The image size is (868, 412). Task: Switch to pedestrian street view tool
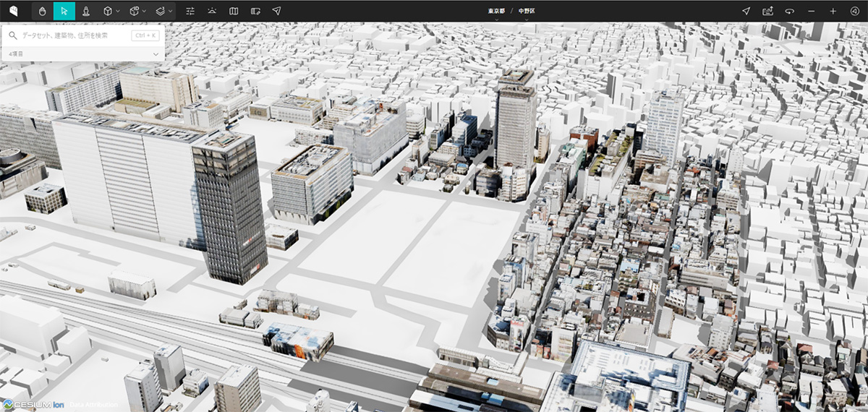(x=86, y=11)
